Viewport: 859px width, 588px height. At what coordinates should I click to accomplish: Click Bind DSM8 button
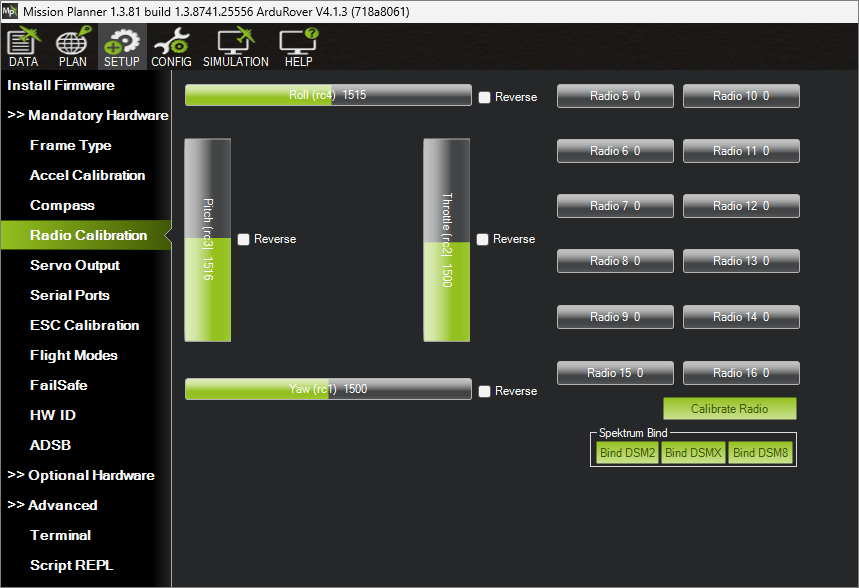[x=760, y=453]
